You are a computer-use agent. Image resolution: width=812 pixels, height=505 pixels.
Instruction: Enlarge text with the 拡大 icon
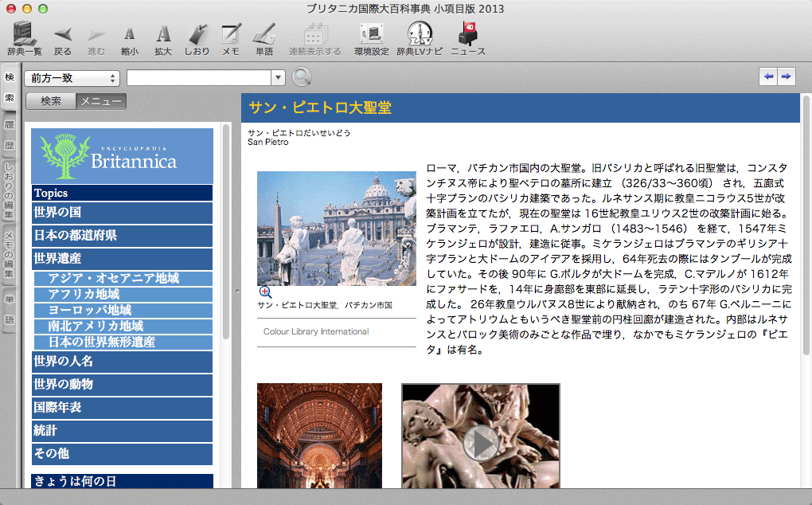tap(162, 36)
